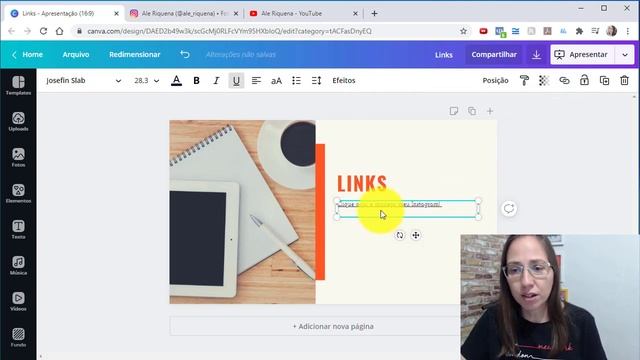
Task: Click the Compartilhar button
Action: 494,54
